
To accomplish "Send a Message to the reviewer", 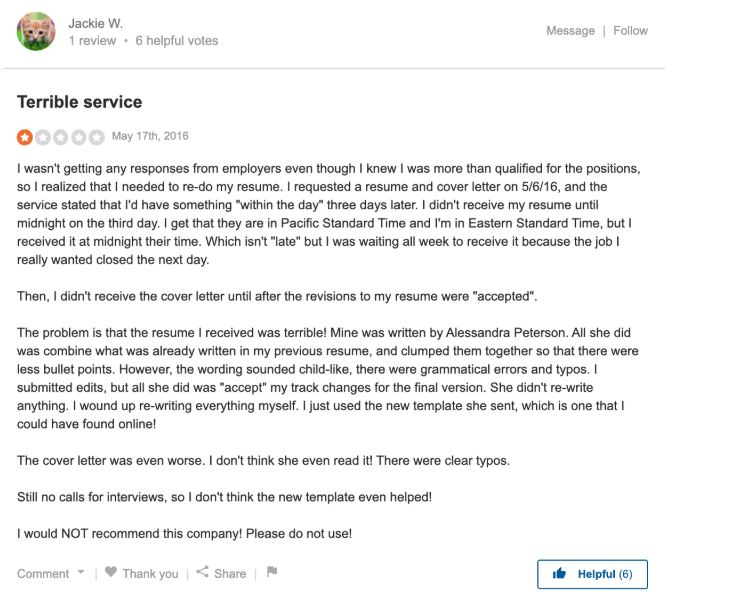I will (570, 31).
